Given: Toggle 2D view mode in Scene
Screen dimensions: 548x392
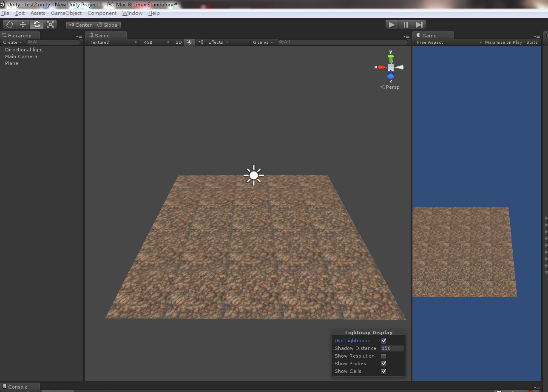Looking at the screenshot, I should point(179,42).
